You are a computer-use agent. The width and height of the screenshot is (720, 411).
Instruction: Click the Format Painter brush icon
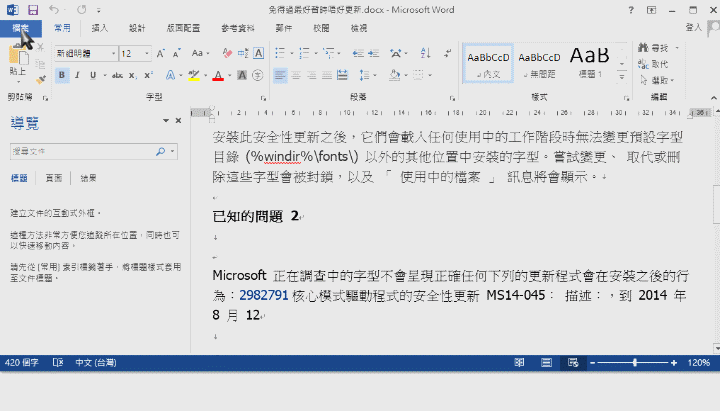point(40,80)
